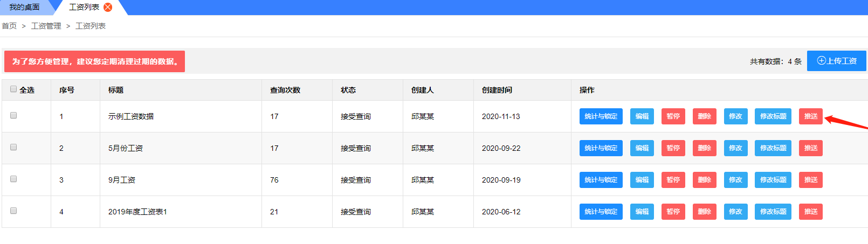Click 推送 for 5月份工资
The width and height of the screenshot is (868, 244).
click(x=811, y=148)
